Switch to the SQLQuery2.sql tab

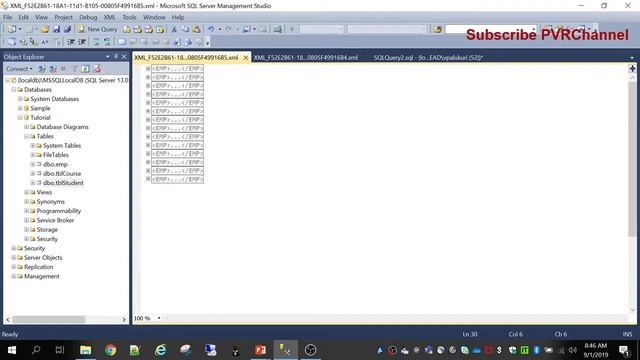pyautogui.click(x=428, y=58)
